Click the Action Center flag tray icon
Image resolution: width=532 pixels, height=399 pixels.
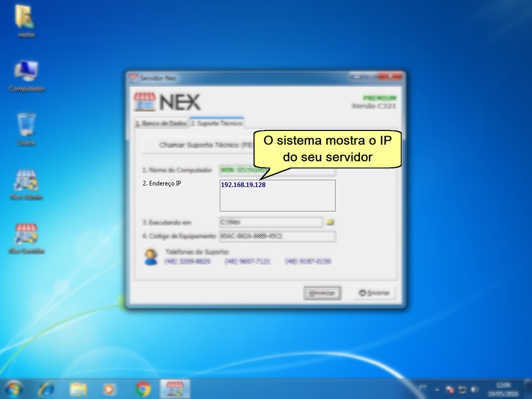pos(450,390)
